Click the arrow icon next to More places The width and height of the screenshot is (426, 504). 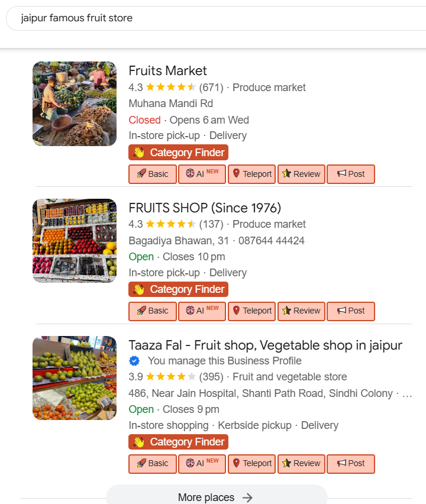pyautogui.click(x=248, y=497)
